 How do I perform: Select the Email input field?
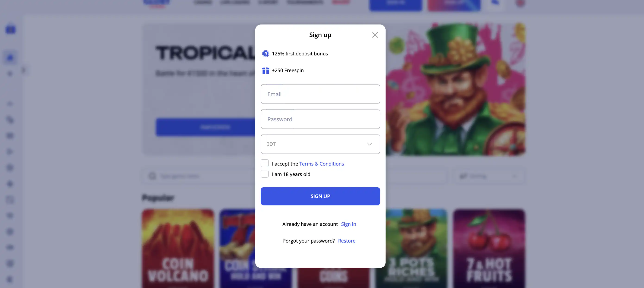[320, 94]
